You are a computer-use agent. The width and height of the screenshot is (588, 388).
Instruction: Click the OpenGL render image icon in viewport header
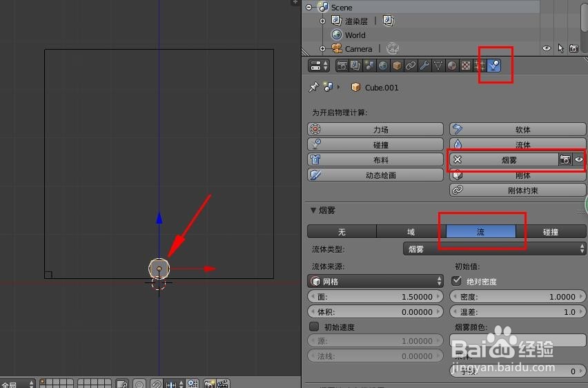[209, 383]
